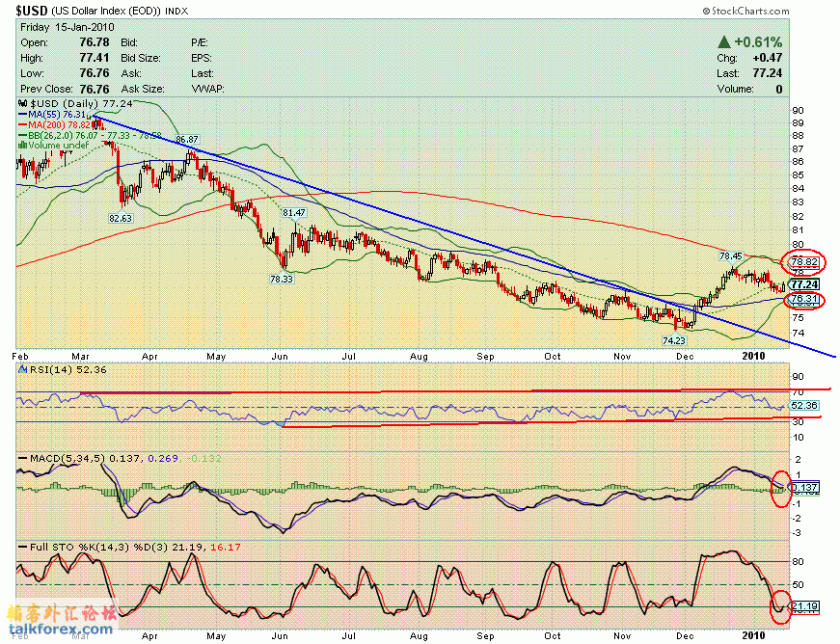Click the 0.137 MACD axis tag
The image size is (840, 644).
pos(804,487)
